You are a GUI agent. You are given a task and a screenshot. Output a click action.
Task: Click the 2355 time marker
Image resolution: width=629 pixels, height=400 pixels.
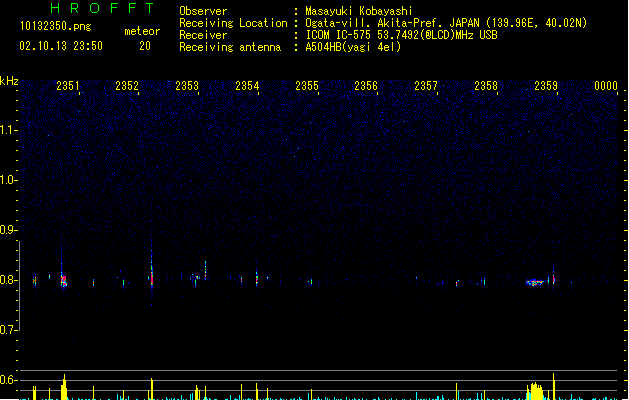pos(307,86)
